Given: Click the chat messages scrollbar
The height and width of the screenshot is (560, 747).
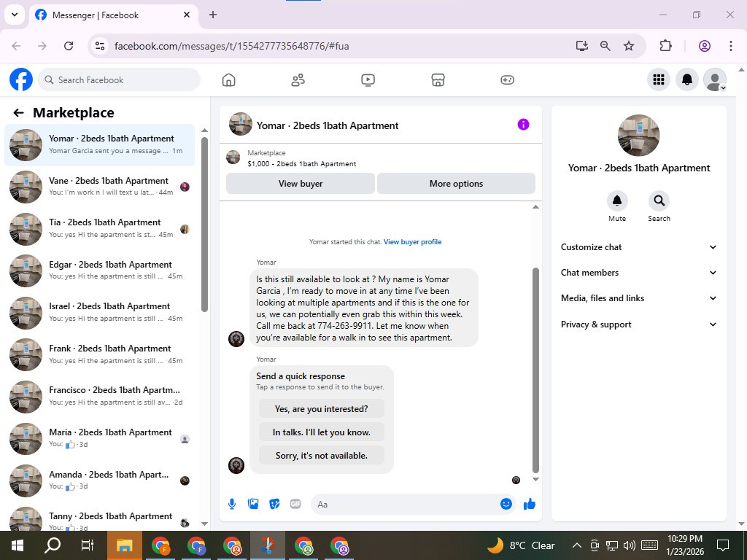Looking at the screenshot, I should [535, 370].
